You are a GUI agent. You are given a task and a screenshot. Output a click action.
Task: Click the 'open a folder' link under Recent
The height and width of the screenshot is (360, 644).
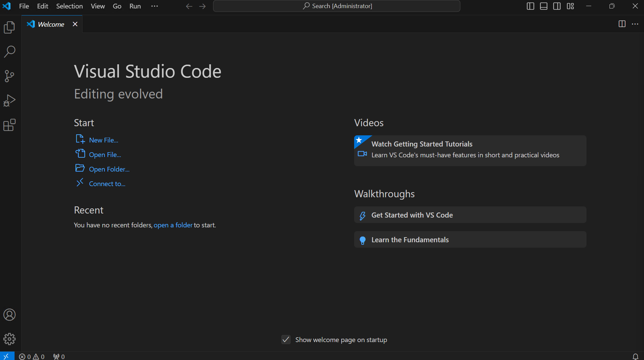[173, 225]
